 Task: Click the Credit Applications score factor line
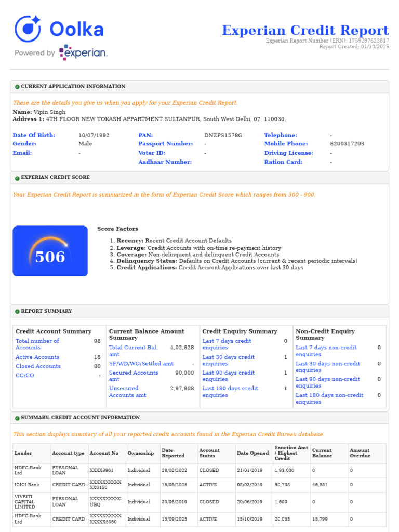210,268
